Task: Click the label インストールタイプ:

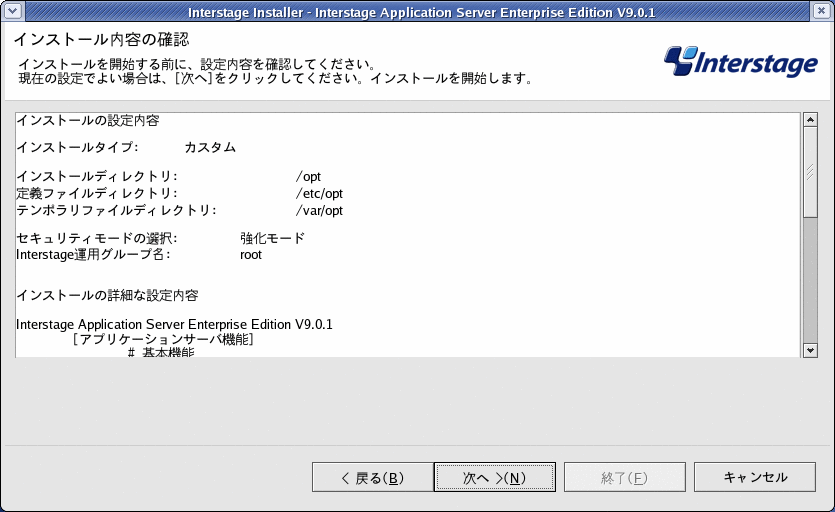Action: 77,147
